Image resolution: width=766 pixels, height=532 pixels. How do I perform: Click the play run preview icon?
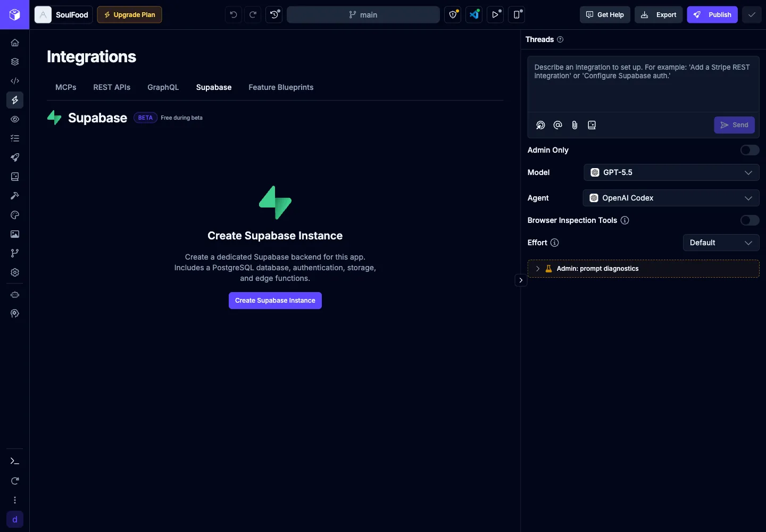pyautogui.click(x=495, y=15)
